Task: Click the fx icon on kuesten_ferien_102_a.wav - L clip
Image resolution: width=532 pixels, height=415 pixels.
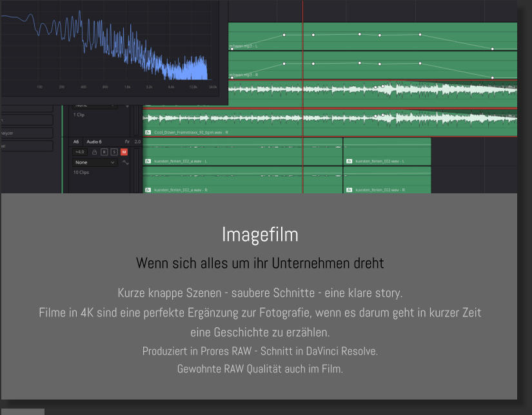Action: (149, 161)
